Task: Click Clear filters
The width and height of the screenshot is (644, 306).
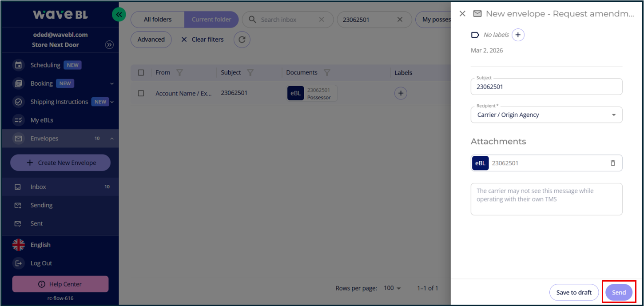Action: (x=202, y=40)
